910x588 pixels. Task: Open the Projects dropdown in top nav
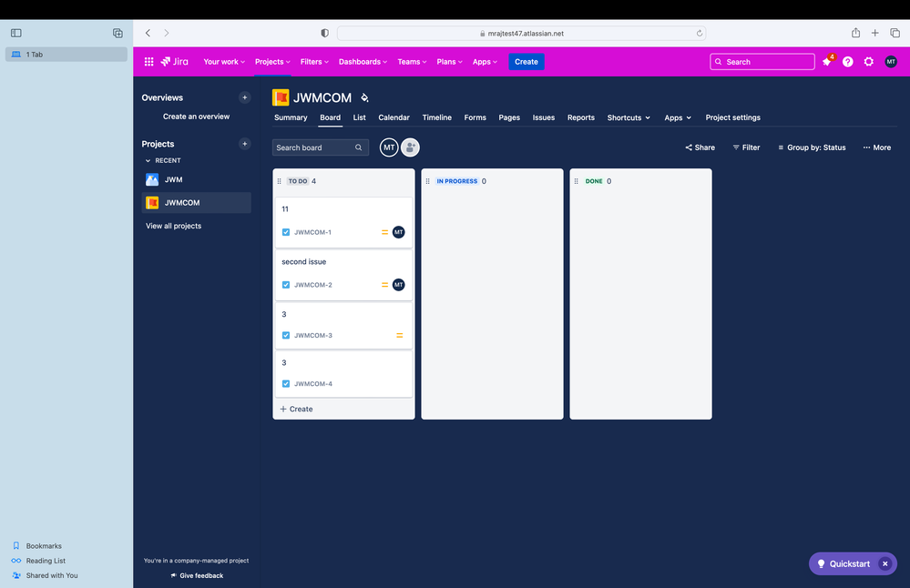click(272, 62)
